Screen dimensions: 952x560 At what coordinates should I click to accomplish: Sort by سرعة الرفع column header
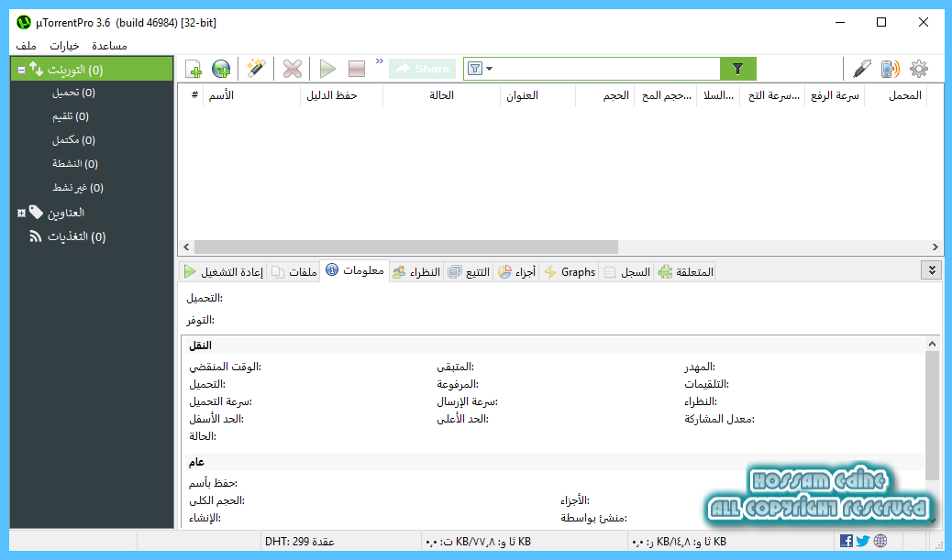click(x=835, y=95)
